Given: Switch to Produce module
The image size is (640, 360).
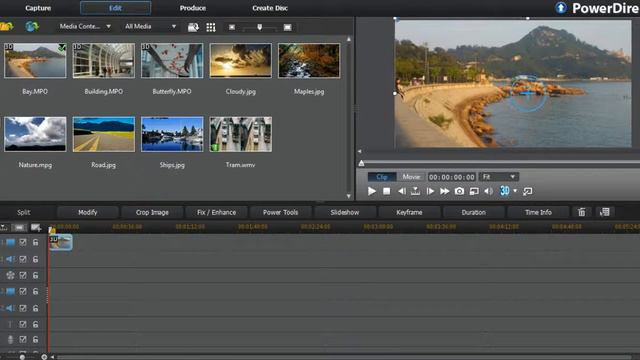Looking at the screenshot, I should click(x=193, y=8).
